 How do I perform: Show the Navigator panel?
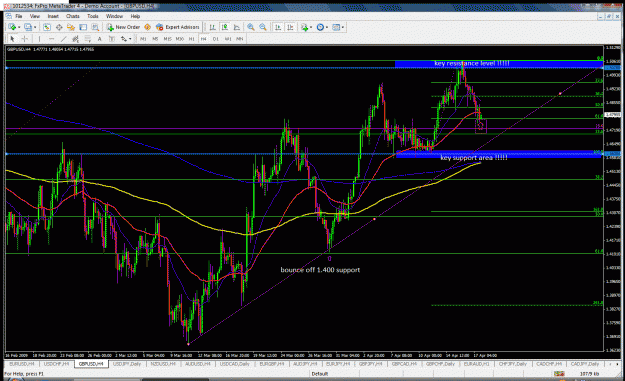[71, 27]
